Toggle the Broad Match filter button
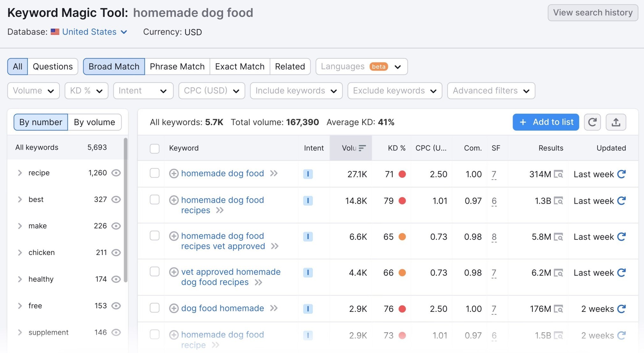644x353 pixels. coord(114,66)
